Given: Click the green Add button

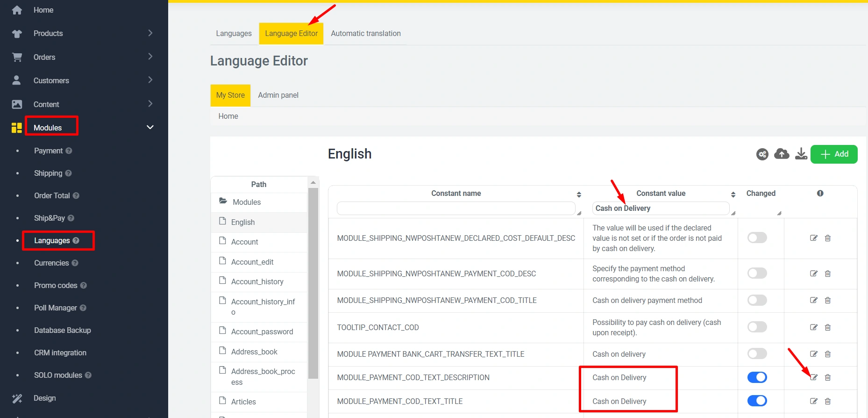Looking at the screenshot, I should pyautogui.click(x=833, y=154).
